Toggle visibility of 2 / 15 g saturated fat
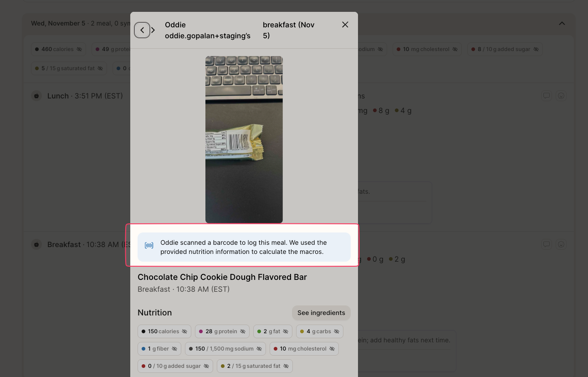 tap(286, 366)
